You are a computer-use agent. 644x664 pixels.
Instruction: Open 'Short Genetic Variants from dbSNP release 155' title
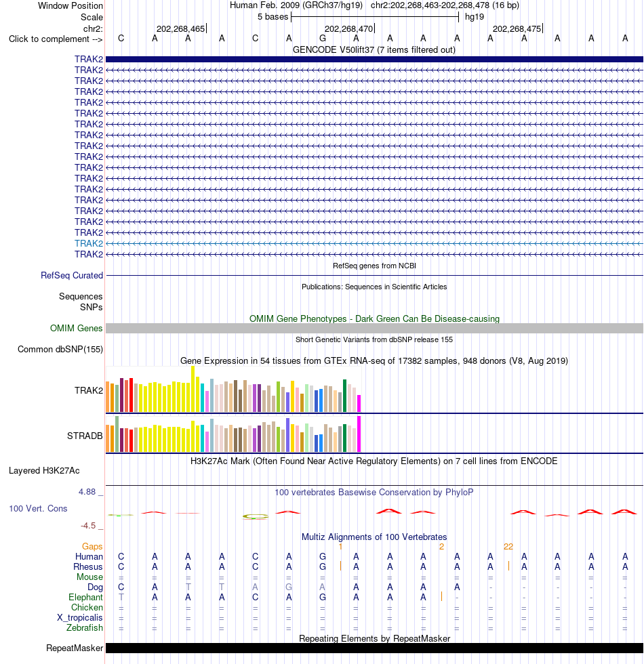[x=374, y=339]
